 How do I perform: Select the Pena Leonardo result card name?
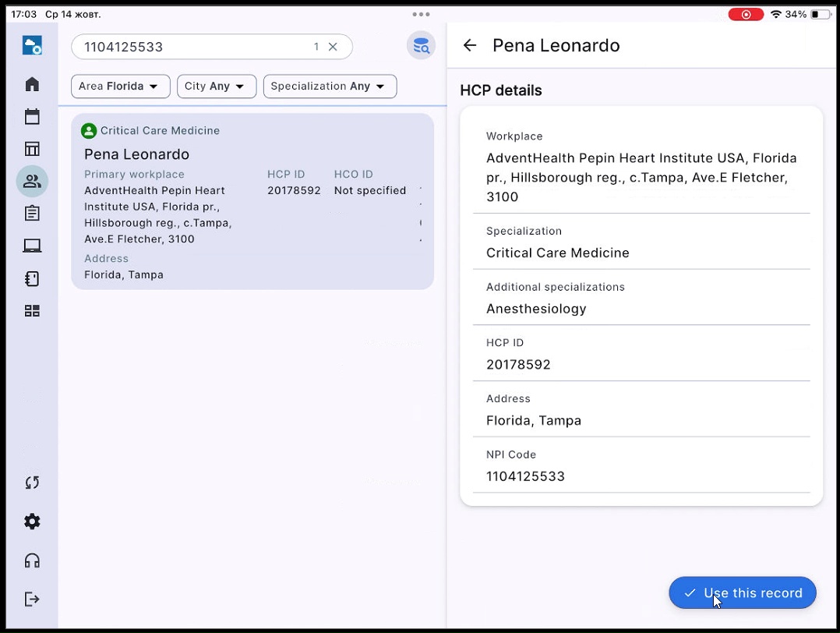click(136, 154)
